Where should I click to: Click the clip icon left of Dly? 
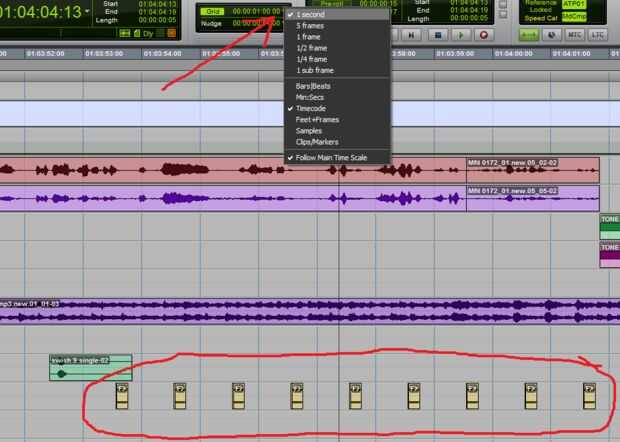tap(137, 33)
